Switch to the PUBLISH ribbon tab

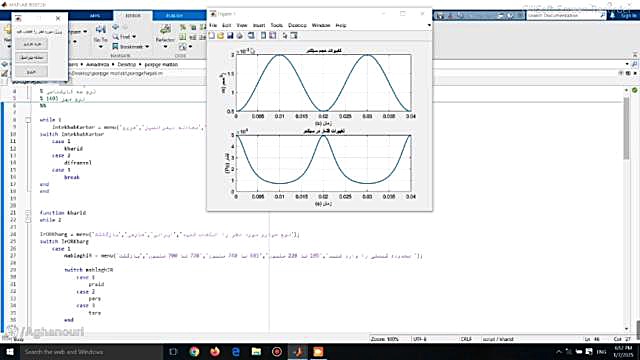click(174, 16)
